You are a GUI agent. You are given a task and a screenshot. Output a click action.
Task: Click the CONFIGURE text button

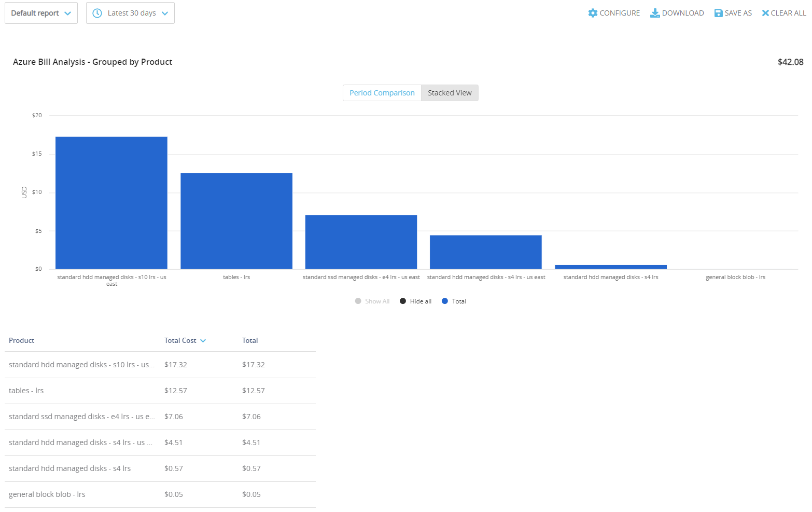(620, 13)
